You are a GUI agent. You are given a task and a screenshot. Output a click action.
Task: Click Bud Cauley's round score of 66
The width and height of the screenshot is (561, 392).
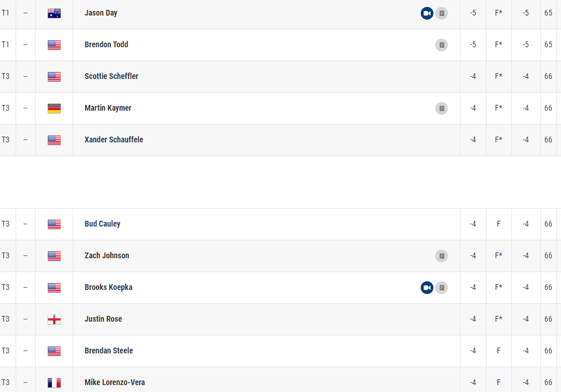548,224
